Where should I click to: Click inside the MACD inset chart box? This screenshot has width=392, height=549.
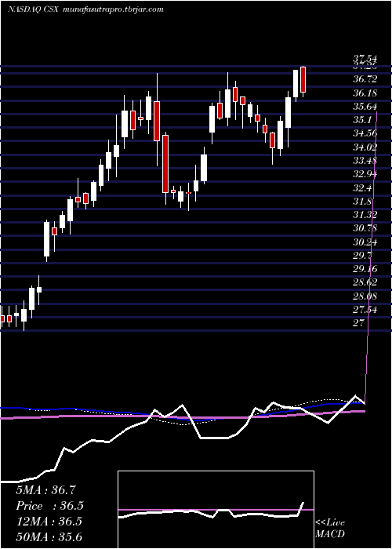[216, 510]
